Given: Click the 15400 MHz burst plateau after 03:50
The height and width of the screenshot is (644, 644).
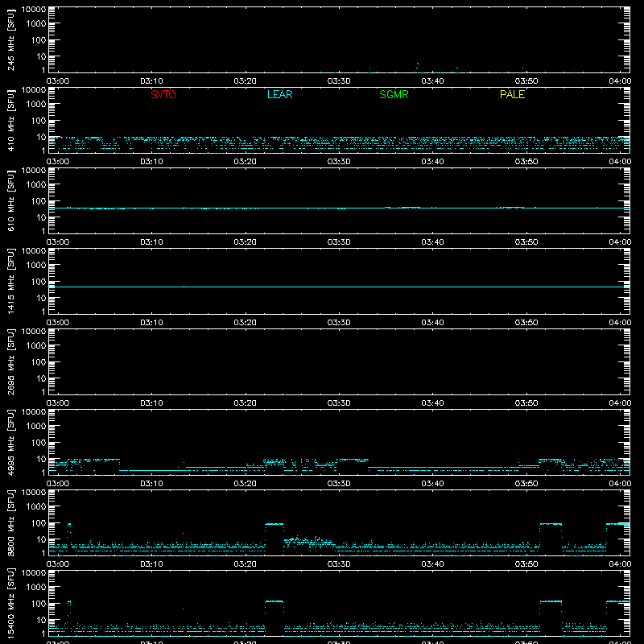Looking at the screenshot, I should [x=551, y=601].
